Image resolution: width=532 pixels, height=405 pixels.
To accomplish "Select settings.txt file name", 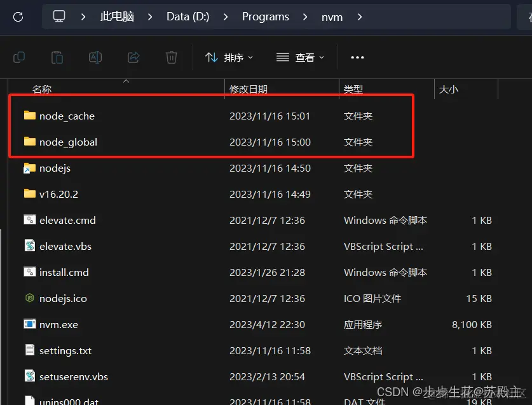I will click(65, 351).
